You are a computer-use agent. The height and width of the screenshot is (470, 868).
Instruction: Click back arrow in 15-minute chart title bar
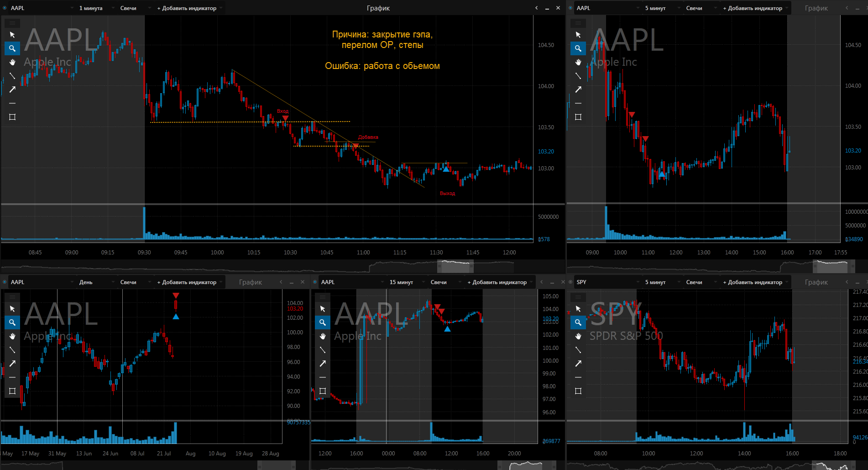coord(542,282)
